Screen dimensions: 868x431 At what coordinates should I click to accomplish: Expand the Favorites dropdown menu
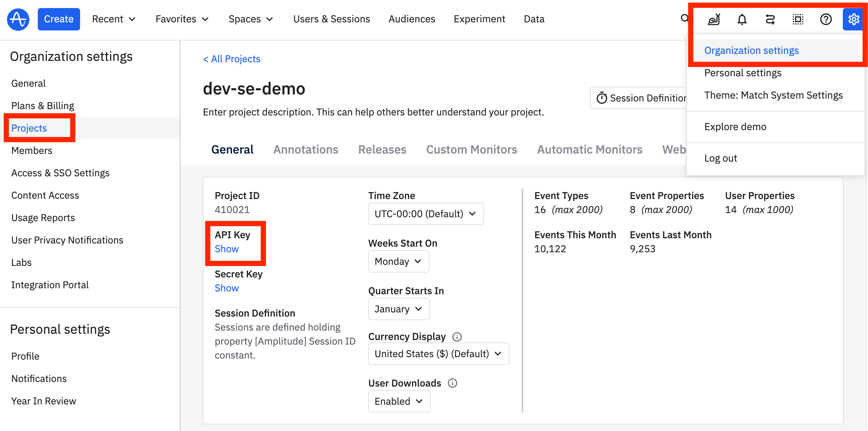coord(182,19)
